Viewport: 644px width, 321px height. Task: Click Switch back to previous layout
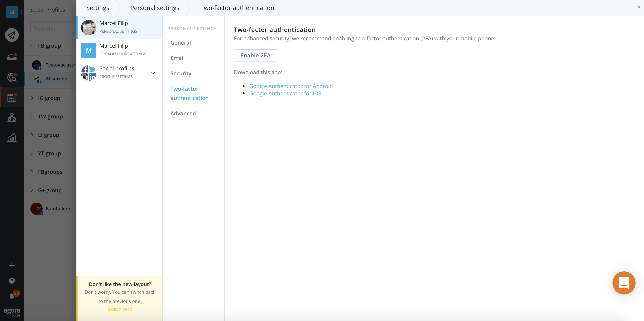120,309
